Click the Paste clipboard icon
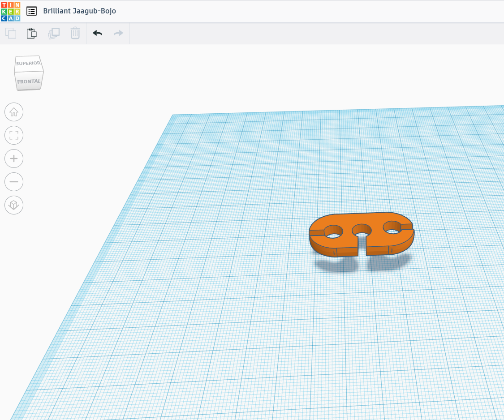The height and width of the screenshot is (420, 504). (x=31, y=33)
